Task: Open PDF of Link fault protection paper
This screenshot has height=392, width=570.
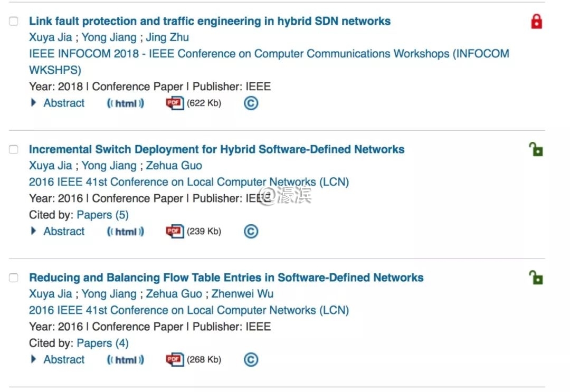Action: tap(175, 103)
